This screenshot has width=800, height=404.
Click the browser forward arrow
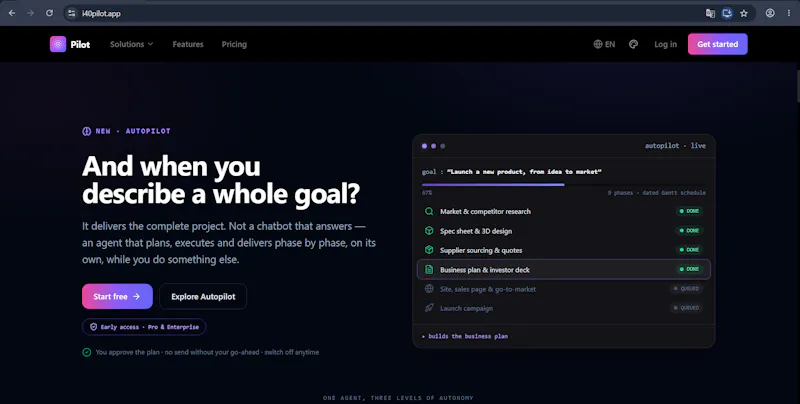tap(31, 13)
